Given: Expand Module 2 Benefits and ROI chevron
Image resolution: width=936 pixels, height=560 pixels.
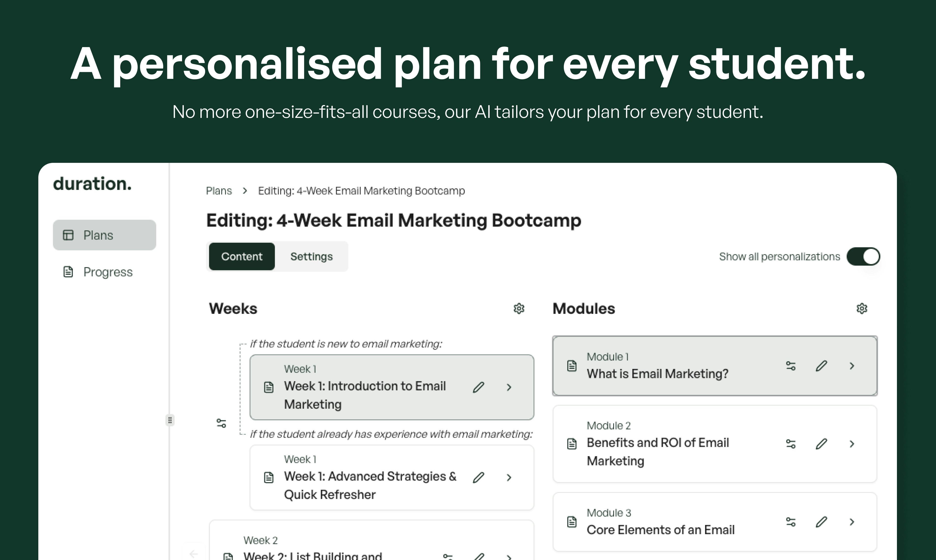Looking at the screenshot, I should pos(852,444).
